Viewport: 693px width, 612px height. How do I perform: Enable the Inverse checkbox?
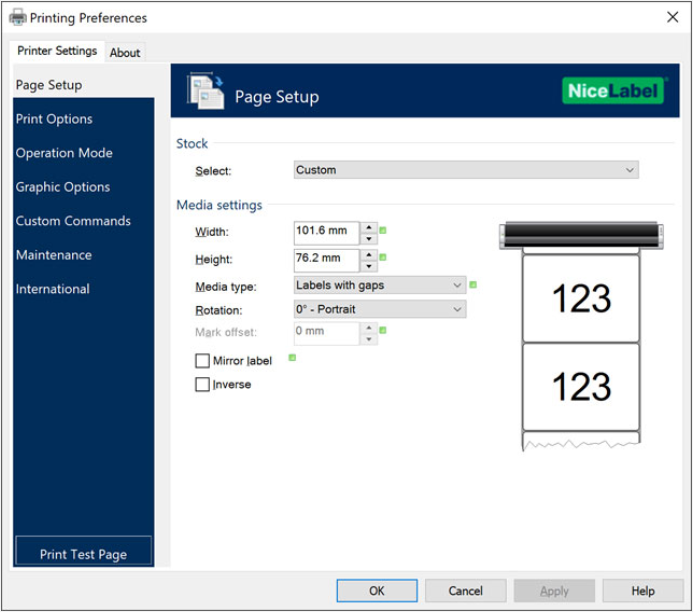click(x=203, y=385)
